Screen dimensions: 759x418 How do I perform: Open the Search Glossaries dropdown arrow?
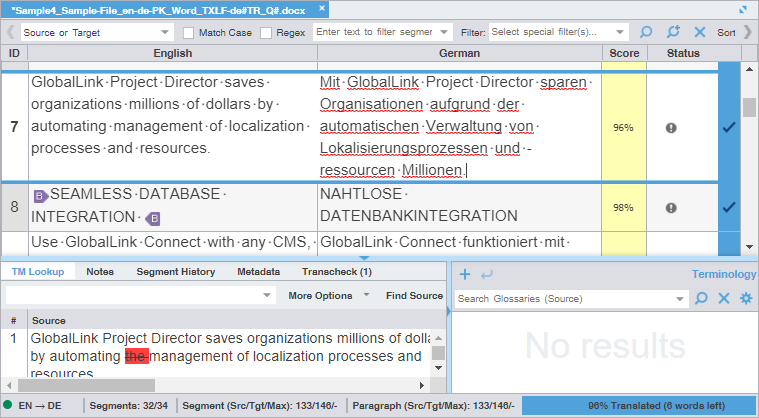click(680, 299)
